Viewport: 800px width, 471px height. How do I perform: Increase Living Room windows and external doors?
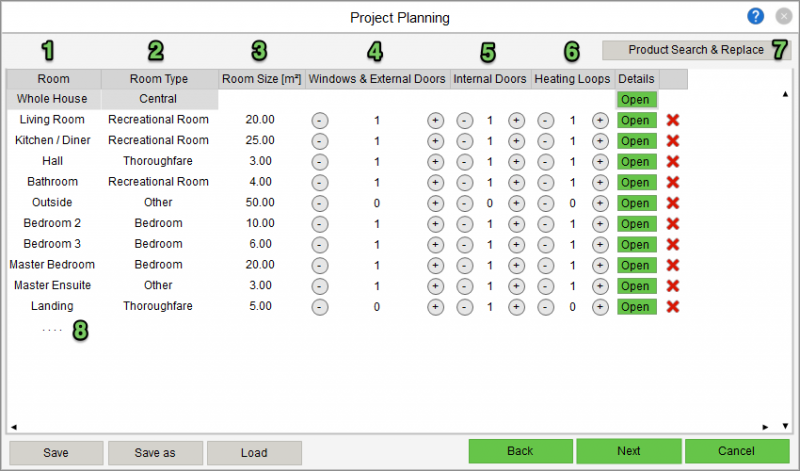(435, 120)
